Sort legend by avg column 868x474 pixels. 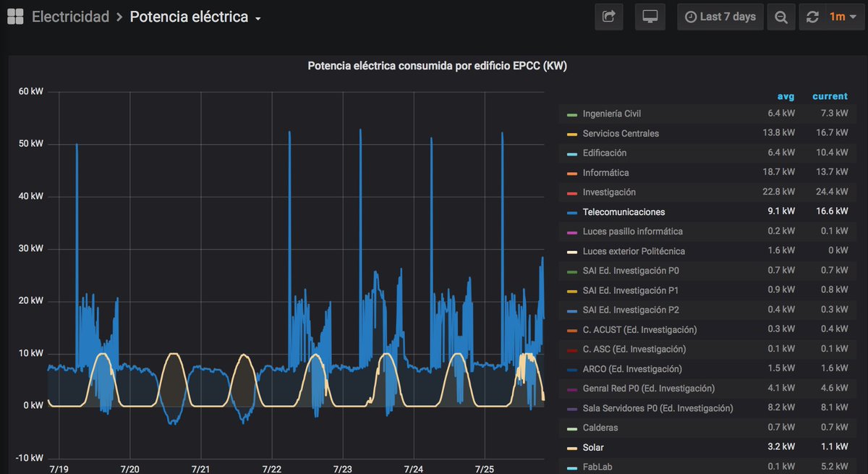[x=786, y=96]
